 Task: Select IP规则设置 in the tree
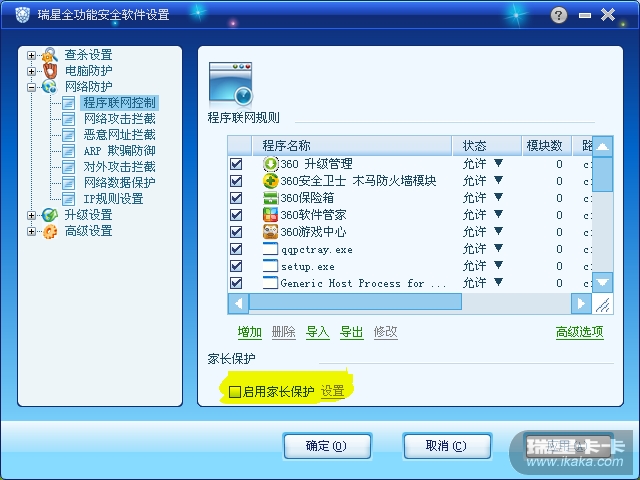click(113, 199)
